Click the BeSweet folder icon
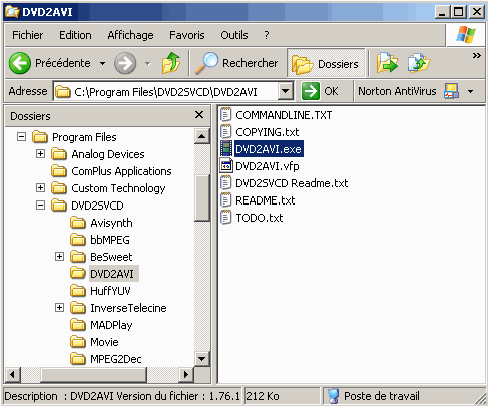 (x=78, y=257)
